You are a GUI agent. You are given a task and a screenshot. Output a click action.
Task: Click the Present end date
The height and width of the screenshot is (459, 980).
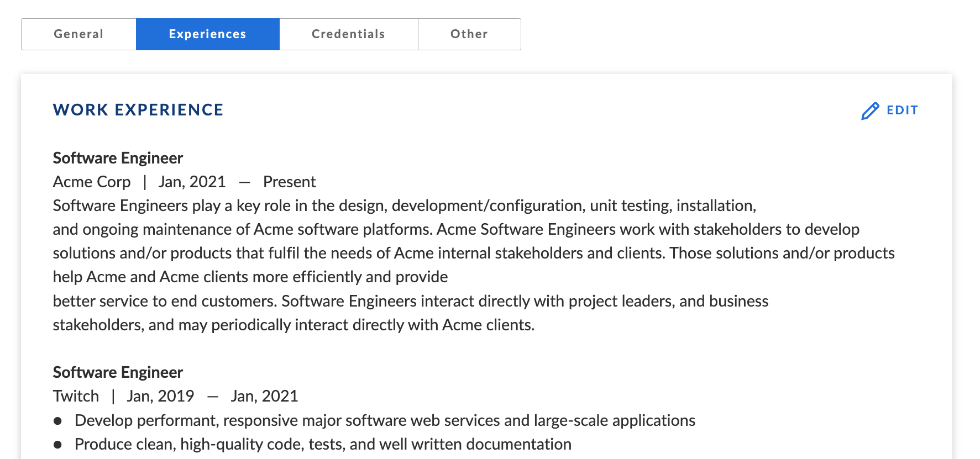point(289,182)
